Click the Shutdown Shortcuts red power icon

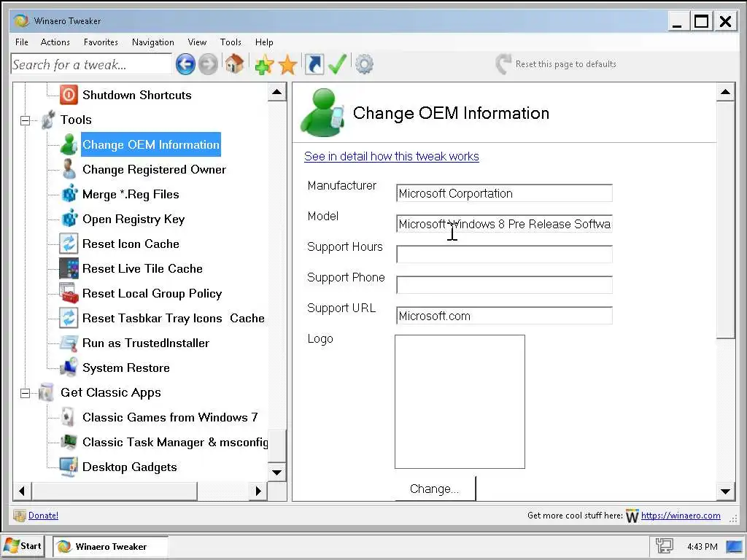[69, 95]
